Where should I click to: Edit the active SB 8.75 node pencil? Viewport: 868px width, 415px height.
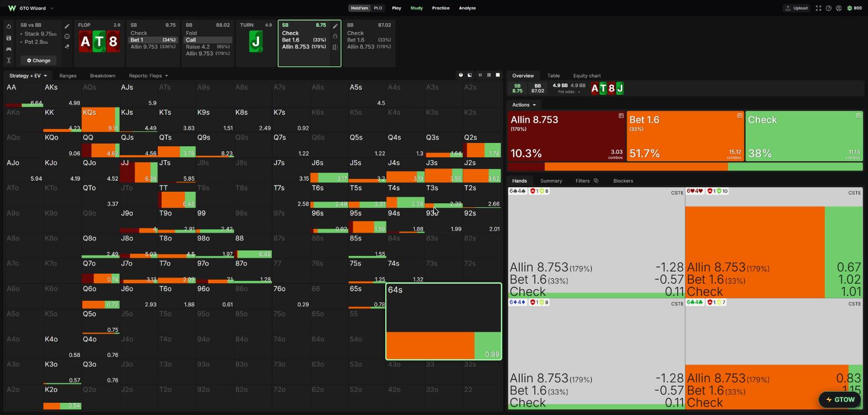tap(335, 26)
